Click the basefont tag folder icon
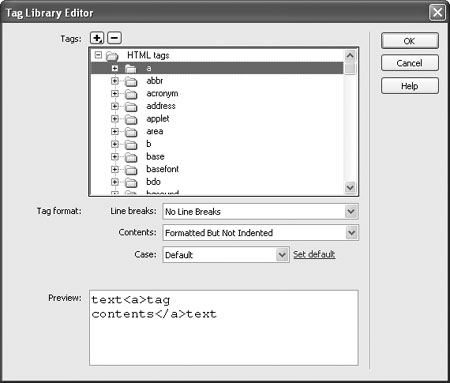450x383 pixels. [x=131, y=170]
